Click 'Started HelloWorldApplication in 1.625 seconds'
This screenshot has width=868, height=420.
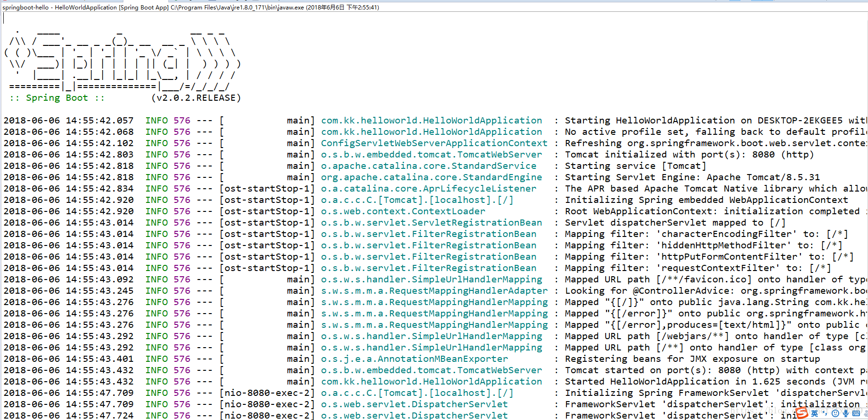click(x=695, y=382)
